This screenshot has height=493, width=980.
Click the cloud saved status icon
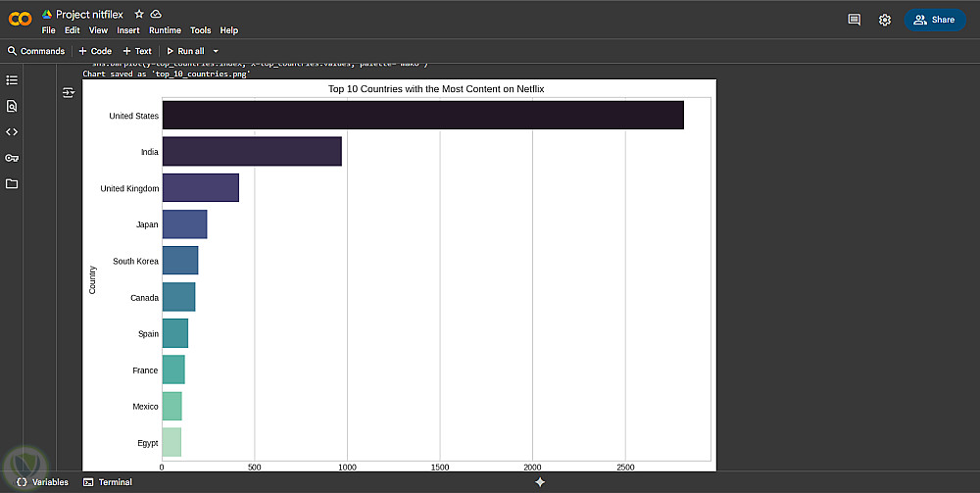(156, 14)
